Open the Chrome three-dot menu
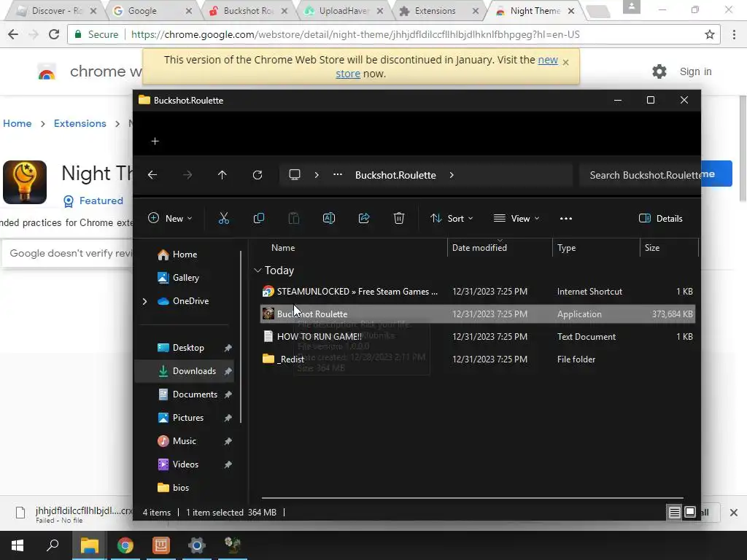The width and height of the screenshot is (747, 560). pyautogui.click(x=734, y=34)
